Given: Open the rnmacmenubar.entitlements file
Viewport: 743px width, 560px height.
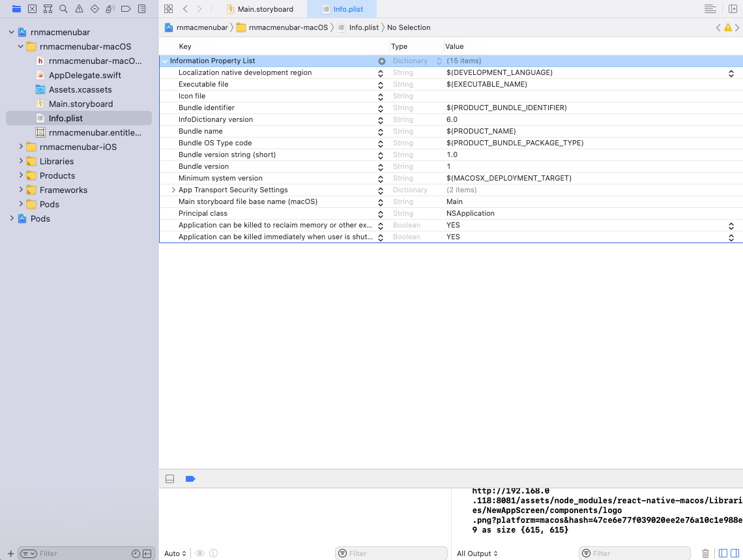Looking at the screenshot, I should coord(95,132).
